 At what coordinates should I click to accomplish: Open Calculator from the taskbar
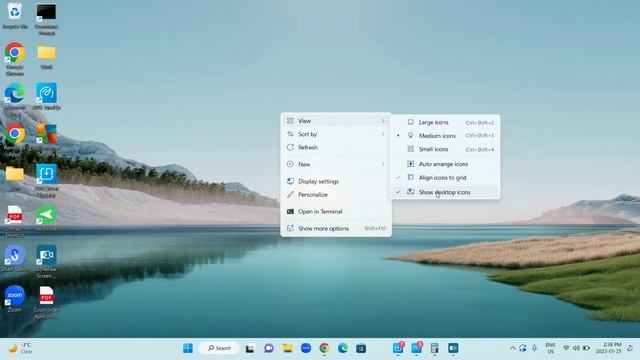point(434,348)
